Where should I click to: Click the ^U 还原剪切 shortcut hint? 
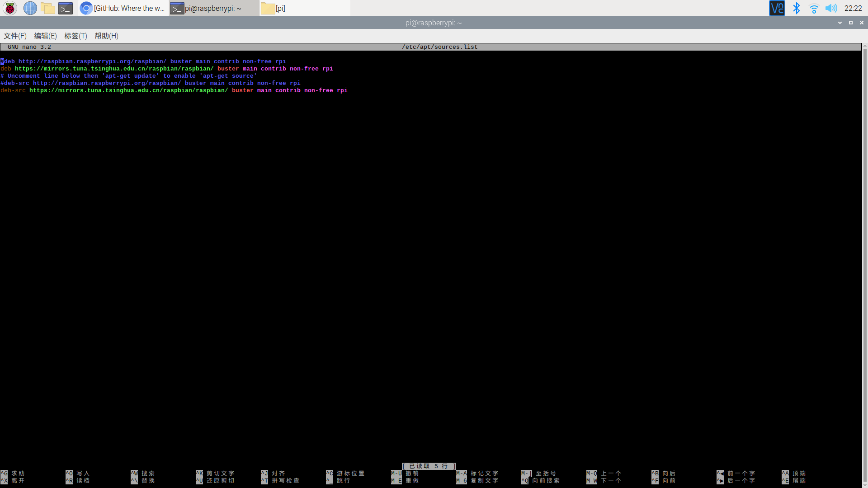click(x=215, y=481)
